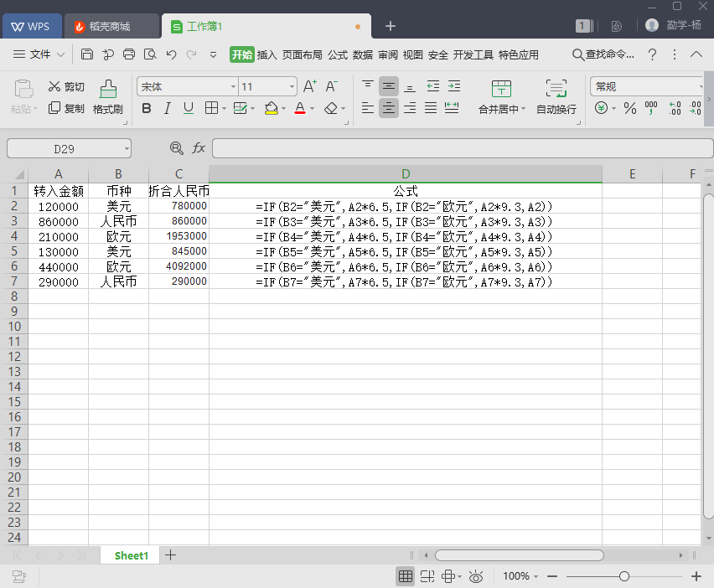Apply percent style format
The width and height of the screenshot is (714, 588).
click(x=630, y=108)
